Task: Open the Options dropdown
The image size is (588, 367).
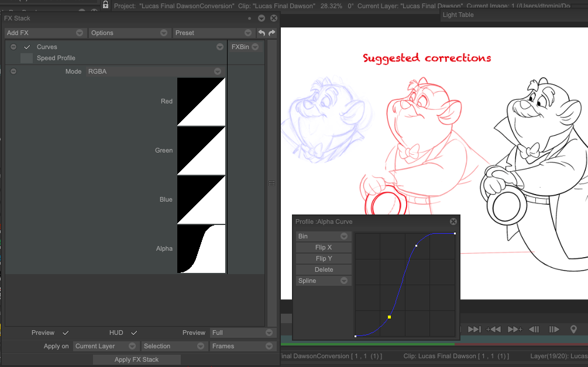Action: [129, 33]
